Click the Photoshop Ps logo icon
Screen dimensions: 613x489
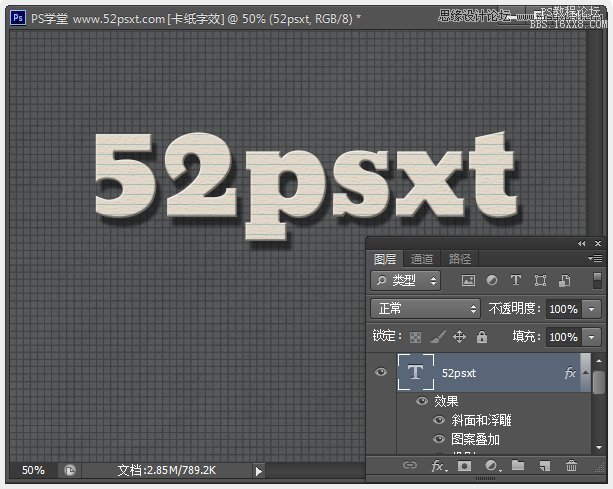pos(18,18)
